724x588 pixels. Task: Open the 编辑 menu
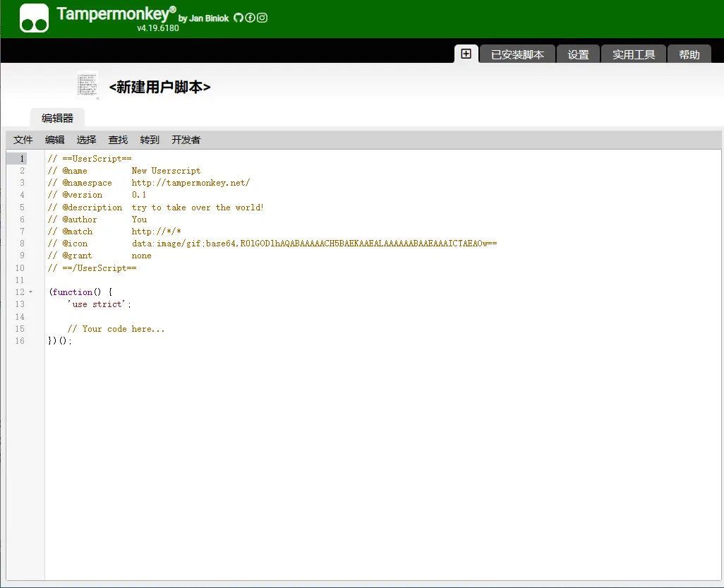click(54, 140)
